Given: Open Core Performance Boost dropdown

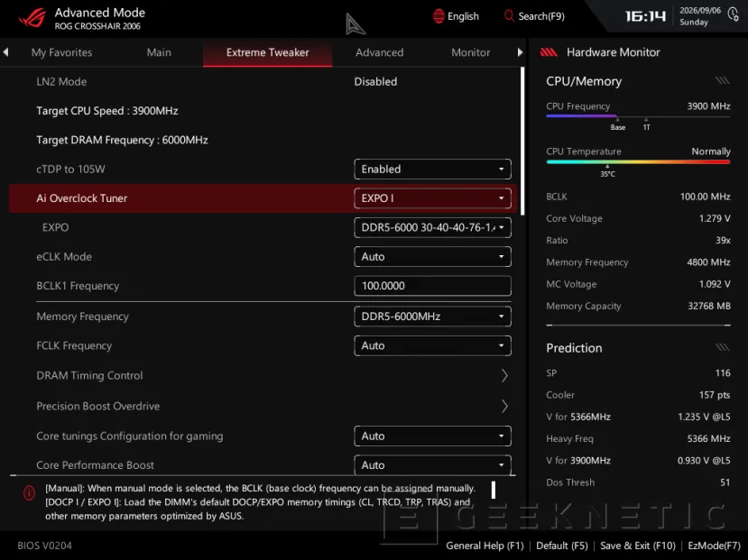Looking at the screenshot, I should click(x=433, y=465).
